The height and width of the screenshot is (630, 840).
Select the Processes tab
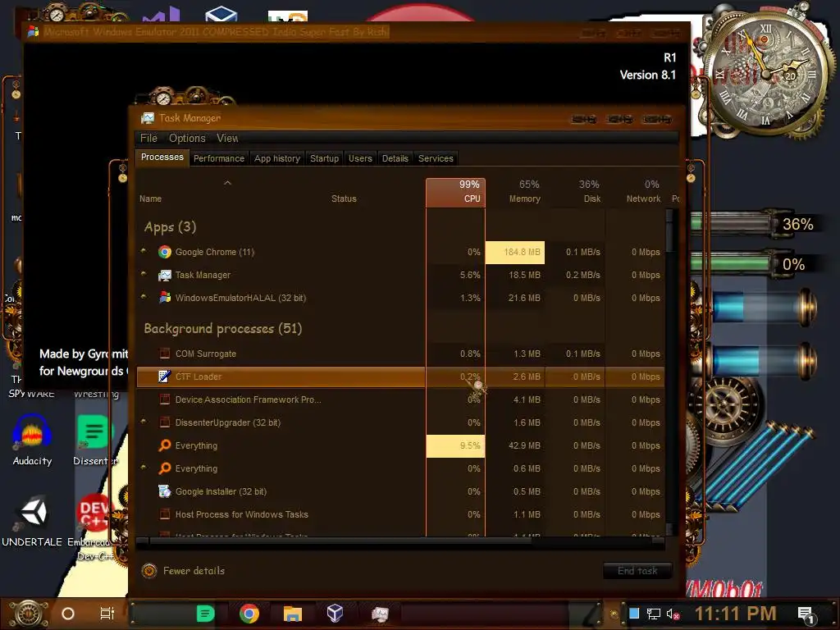point(162,157)
